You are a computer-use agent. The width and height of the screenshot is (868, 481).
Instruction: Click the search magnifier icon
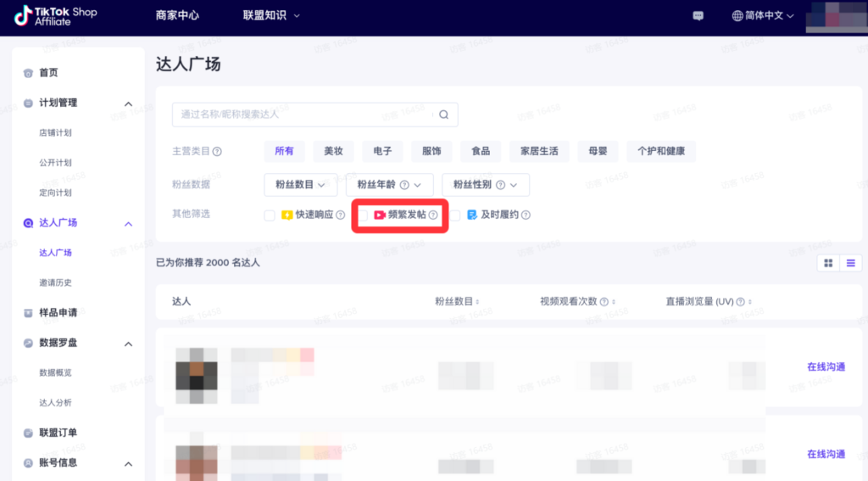point(444,115)
